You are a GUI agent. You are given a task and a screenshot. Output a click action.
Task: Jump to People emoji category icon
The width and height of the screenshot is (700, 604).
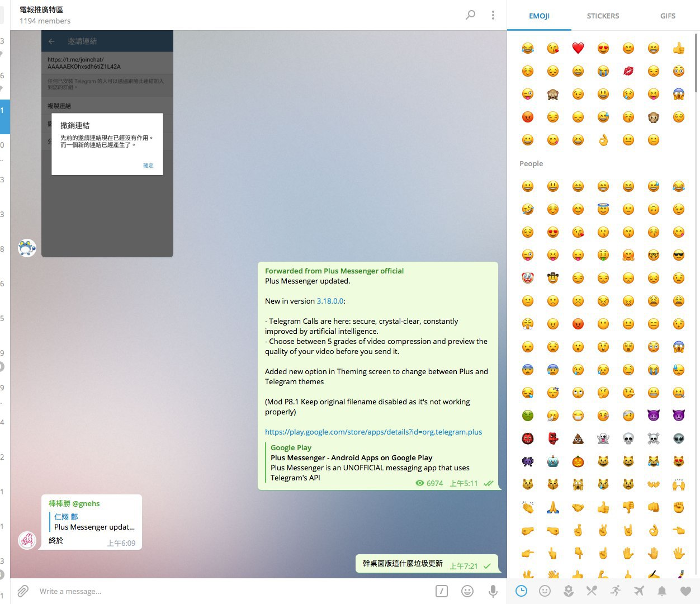tap(545, 591)
